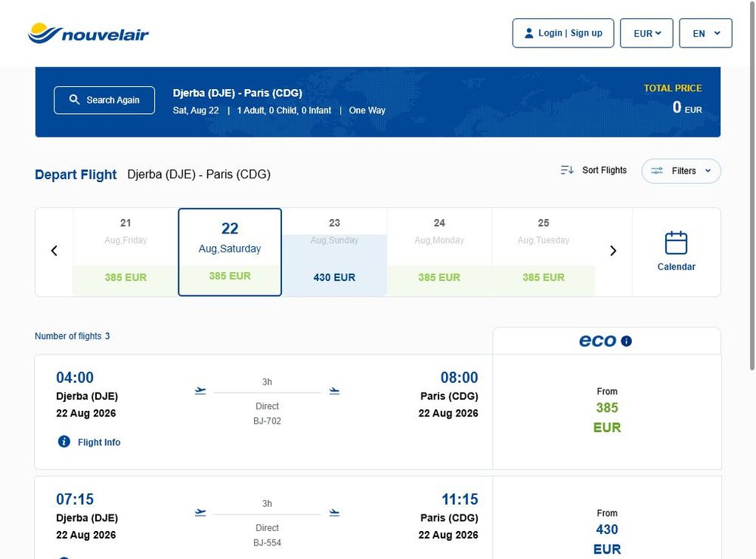
Task: Select the 385 EUR eco fare for BJ-702
Action: pos(607,412)
